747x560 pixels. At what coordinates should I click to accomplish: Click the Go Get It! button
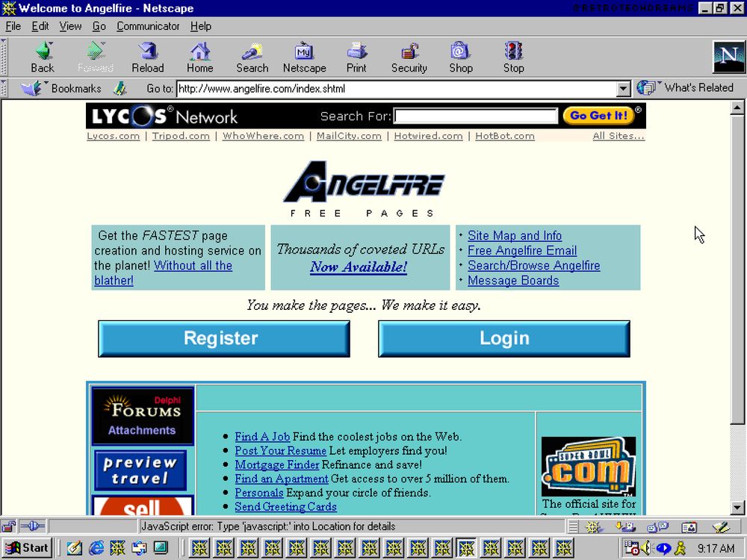[x=599, y=115]
